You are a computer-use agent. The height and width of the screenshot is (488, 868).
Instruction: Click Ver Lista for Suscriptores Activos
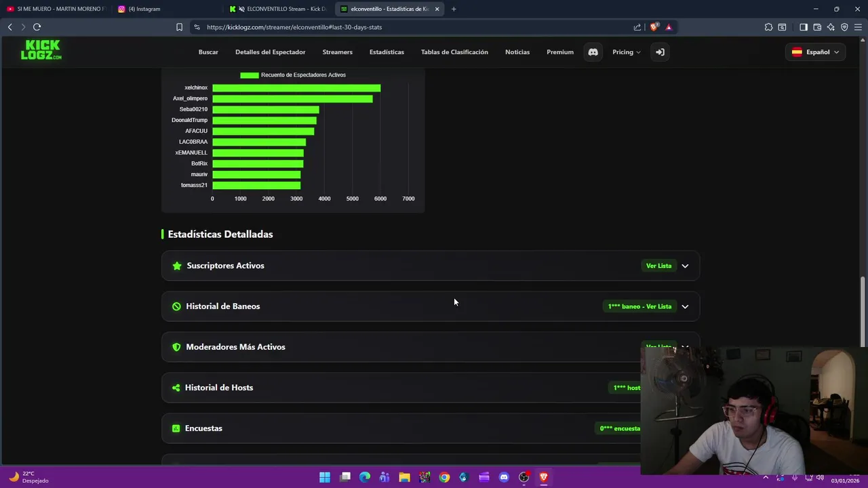(658, 266)
